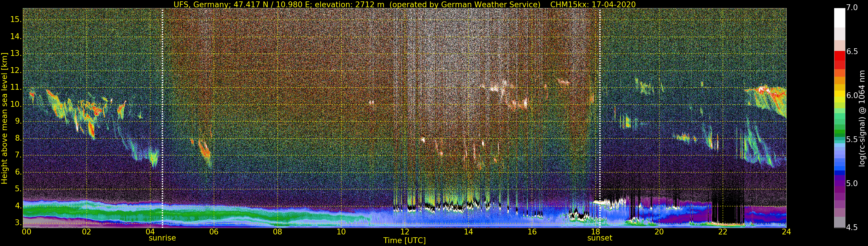Click the "5." height axis tick label
Image resolution: width=868 pixels, height=246 pixels.
18,189
